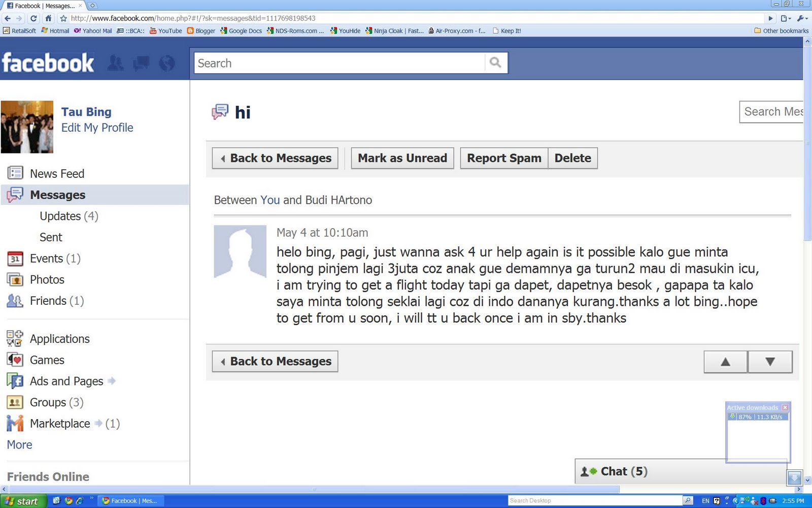Click the browser reload icon
Image resolution: width=812 pixels, height=508 pixels.
pyautogui.click(x=33, y=18)
